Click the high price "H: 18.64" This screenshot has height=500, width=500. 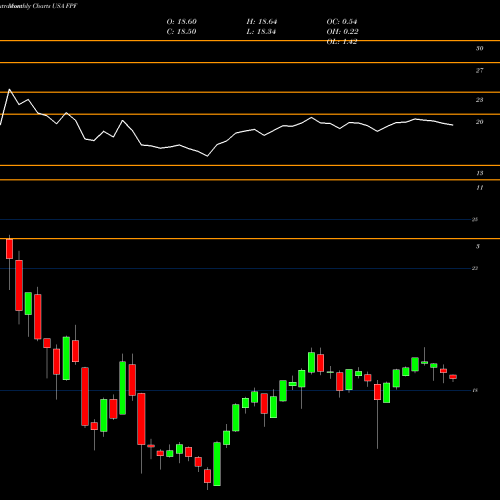pos(262,22)
